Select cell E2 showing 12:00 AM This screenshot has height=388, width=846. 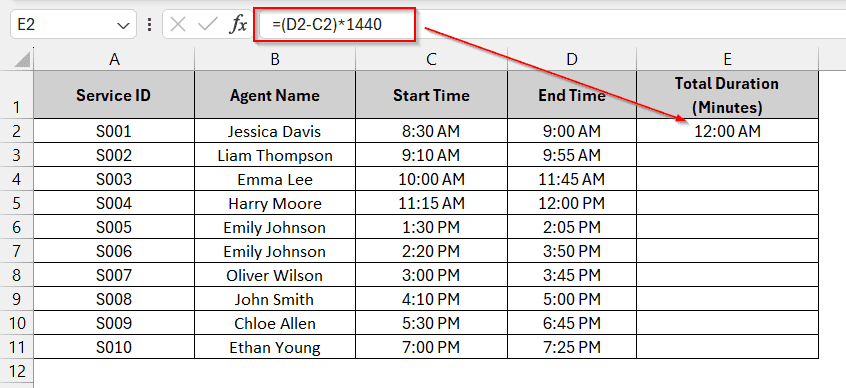727,131
